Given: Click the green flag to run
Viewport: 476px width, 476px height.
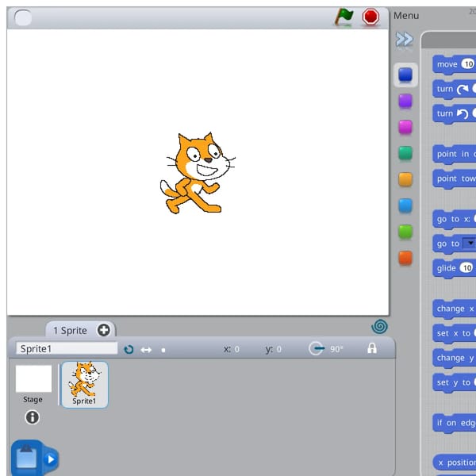Looking at the screenshot, I should [344, 16].
